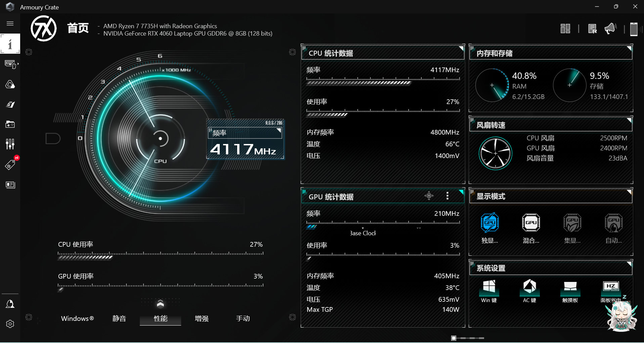Select the 手动 manual mode
644x343 pixels.
click(x=243, y=318)
